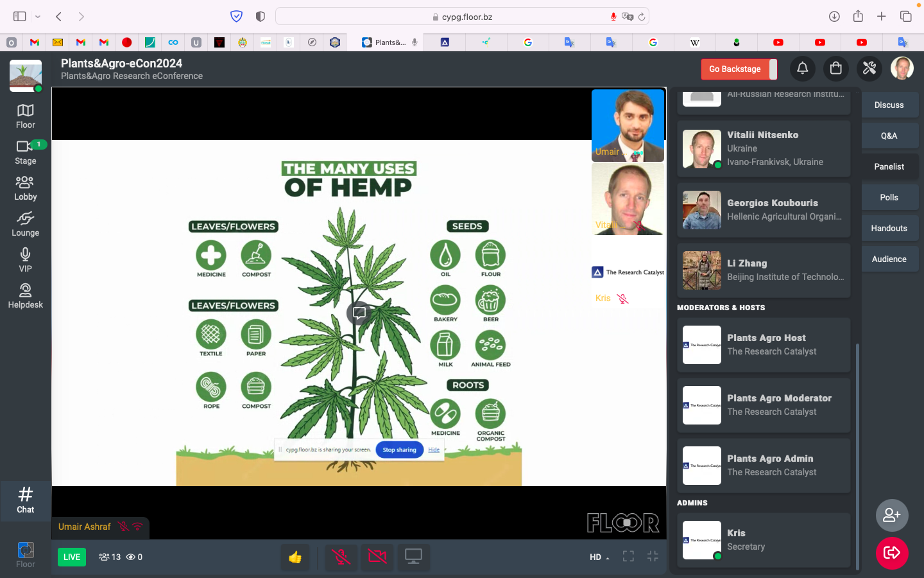This screenshot has width=924, height=578.
Task: Open the Floor section in sidebar
Action: tap(26, 116)
